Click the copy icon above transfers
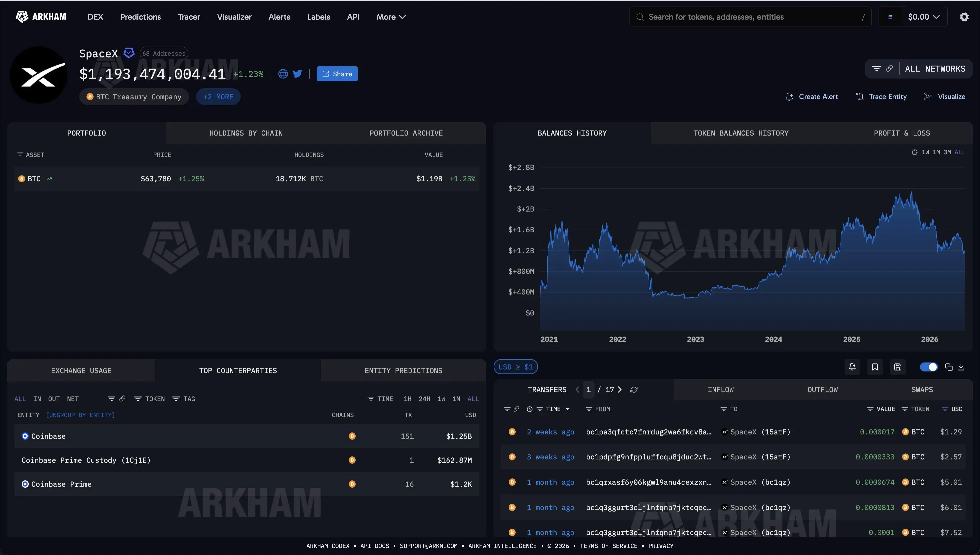Viewport: 980px width, 555px height. (949, 367)
